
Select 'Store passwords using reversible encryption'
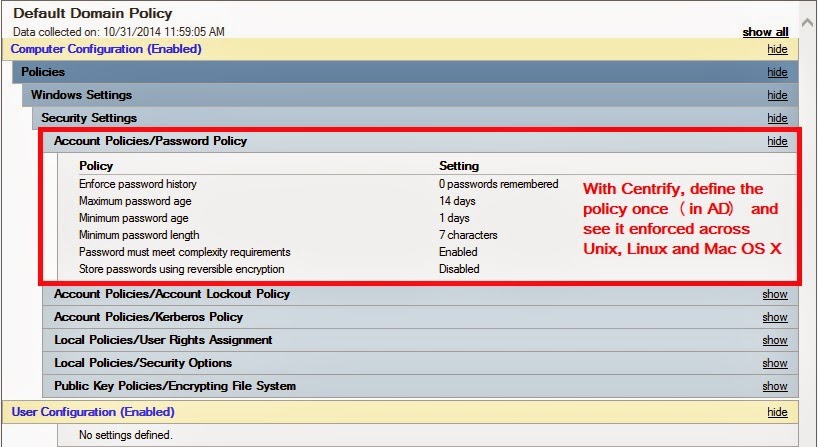(182, 269)
